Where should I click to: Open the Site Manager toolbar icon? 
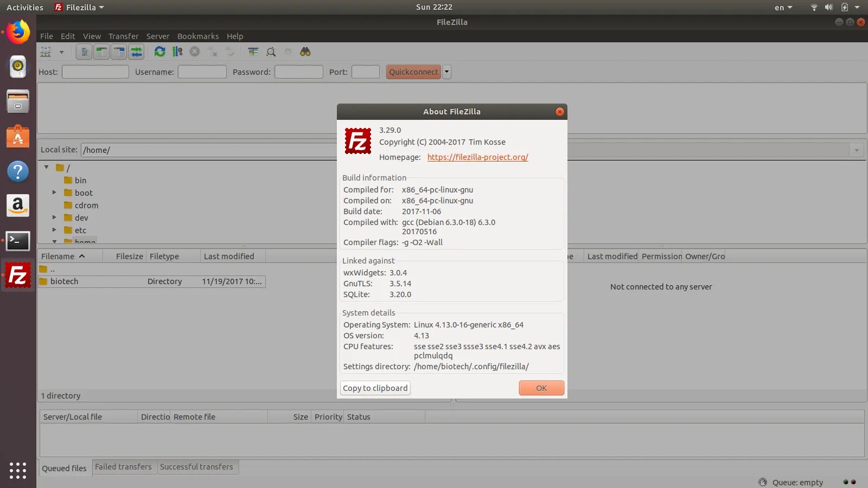[x=46, y=52]
